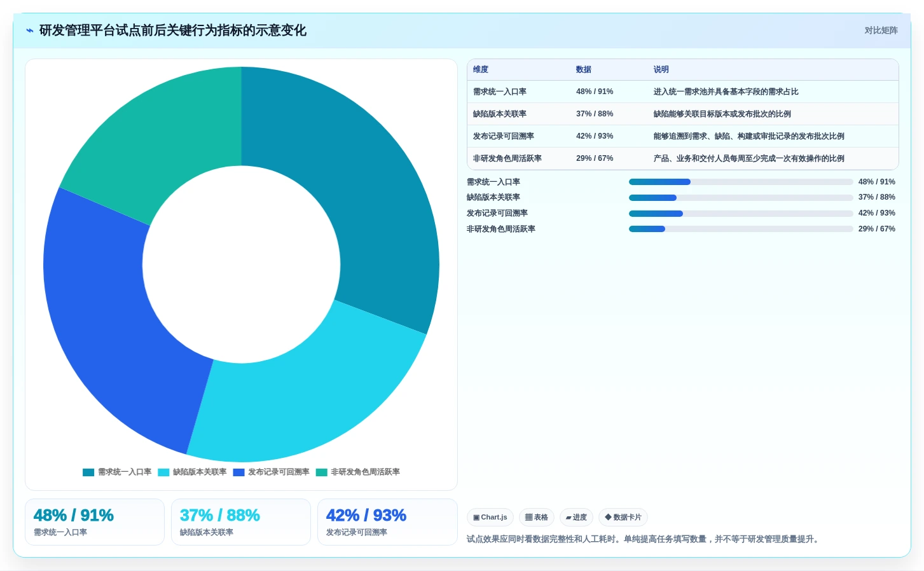Click the 进度 tag chip

[576, 518]
